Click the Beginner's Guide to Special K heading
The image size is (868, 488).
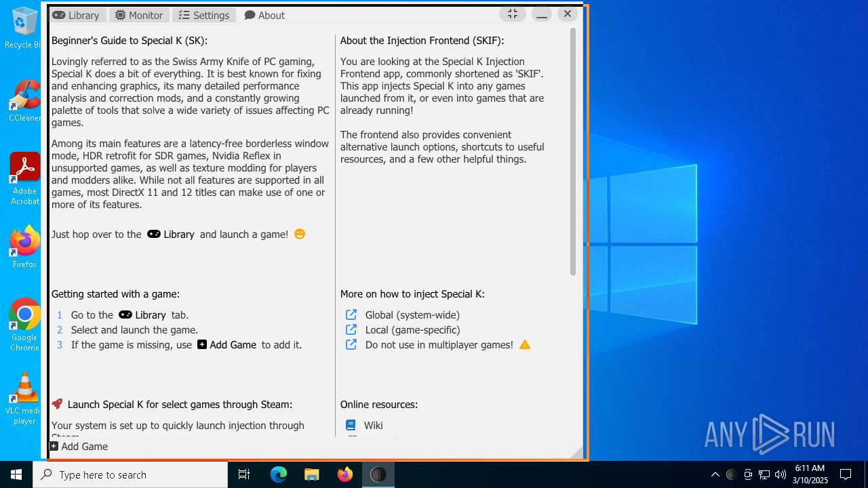point(130,40)
